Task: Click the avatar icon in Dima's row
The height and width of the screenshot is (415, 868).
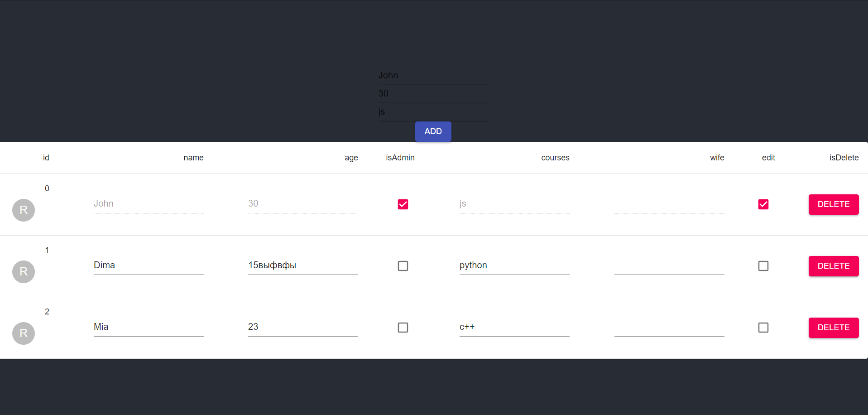Action: [x=23, y=272]
